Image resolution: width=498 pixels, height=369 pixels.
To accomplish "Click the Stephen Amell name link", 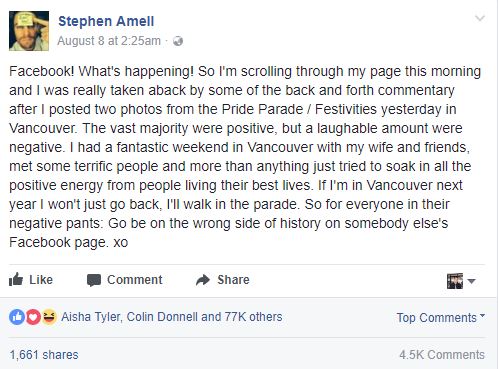I will pos(106,21).
